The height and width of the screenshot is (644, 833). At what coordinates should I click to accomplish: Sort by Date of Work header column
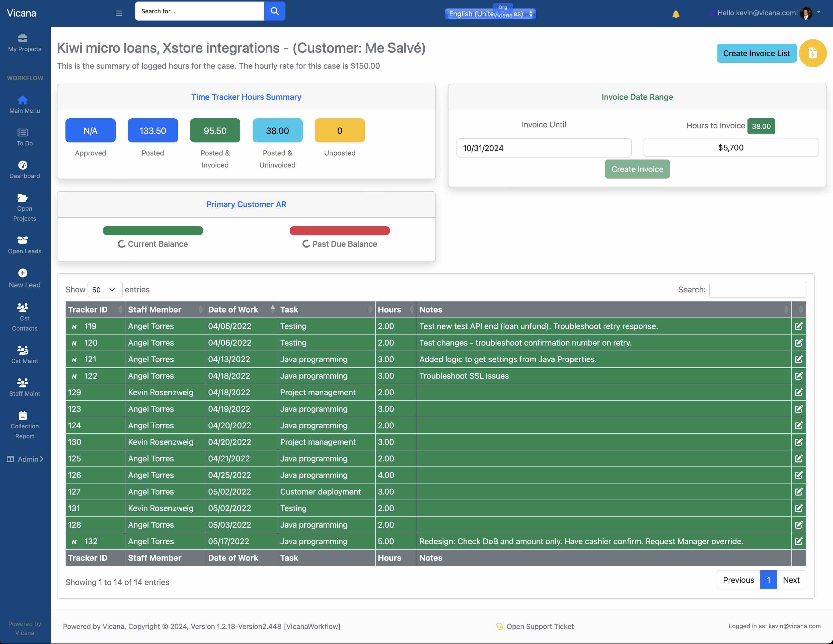(x=242, y=310)
